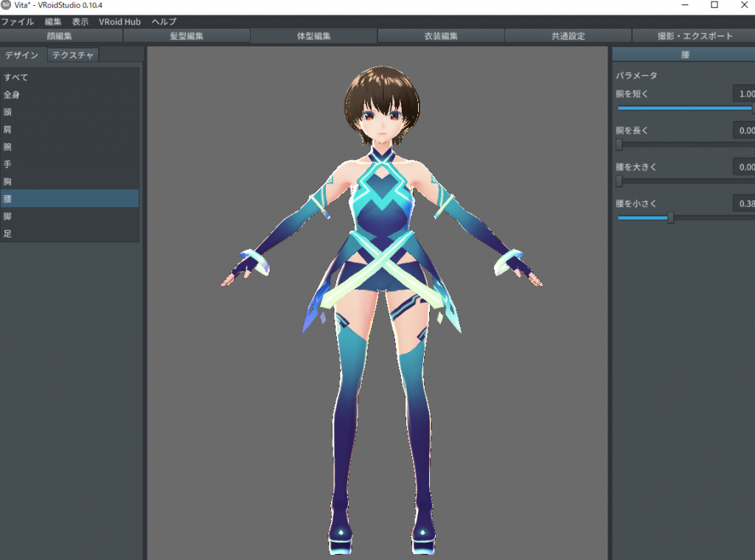Open the 編集 menu
The width and height of the screenshot is (755, 560).
pos(53,22)
